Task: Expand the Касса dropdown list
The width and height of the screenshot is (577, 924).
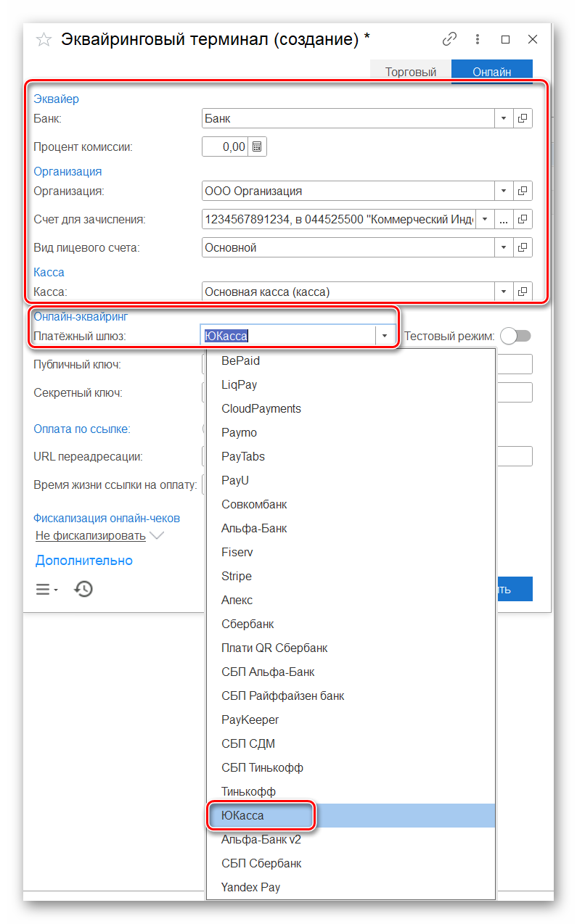Action: point(504,292)
